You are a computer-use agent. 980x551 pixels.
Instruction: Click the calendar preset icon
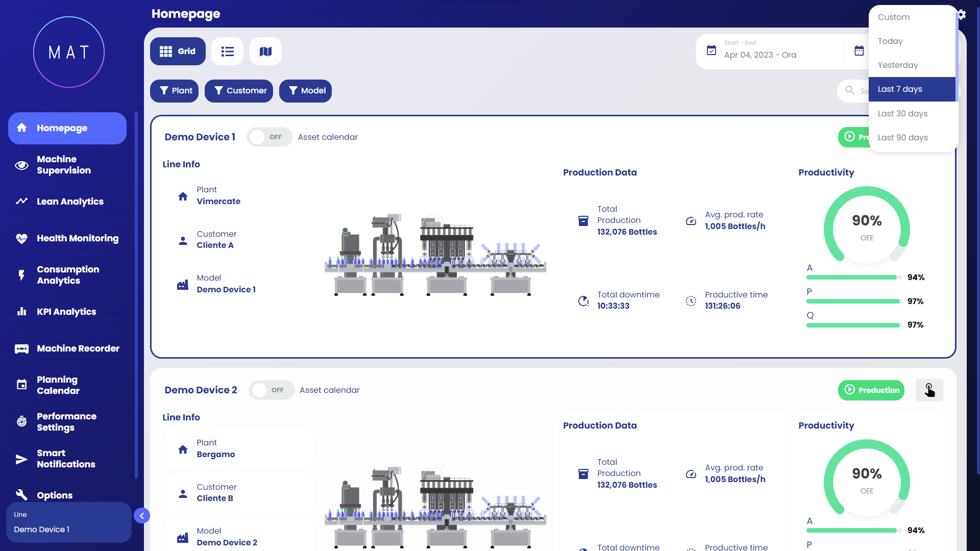click(859, 51)
